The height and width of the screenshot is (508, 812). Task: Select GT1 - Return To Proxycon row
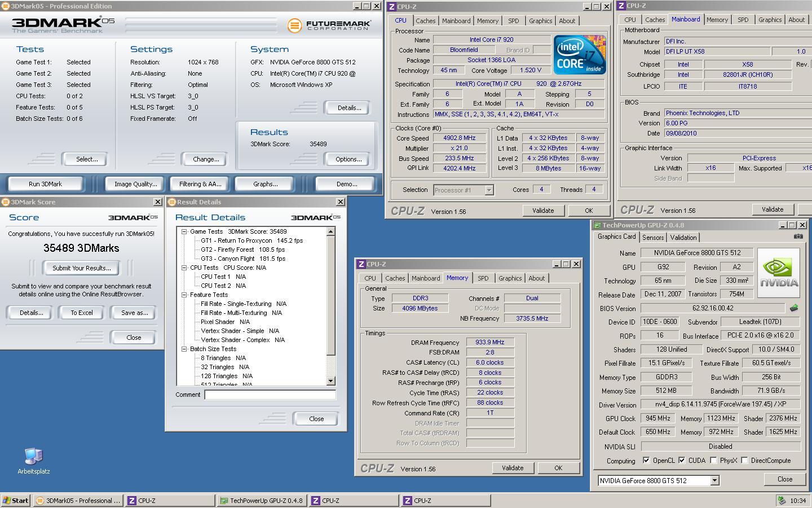pos(251,240)
